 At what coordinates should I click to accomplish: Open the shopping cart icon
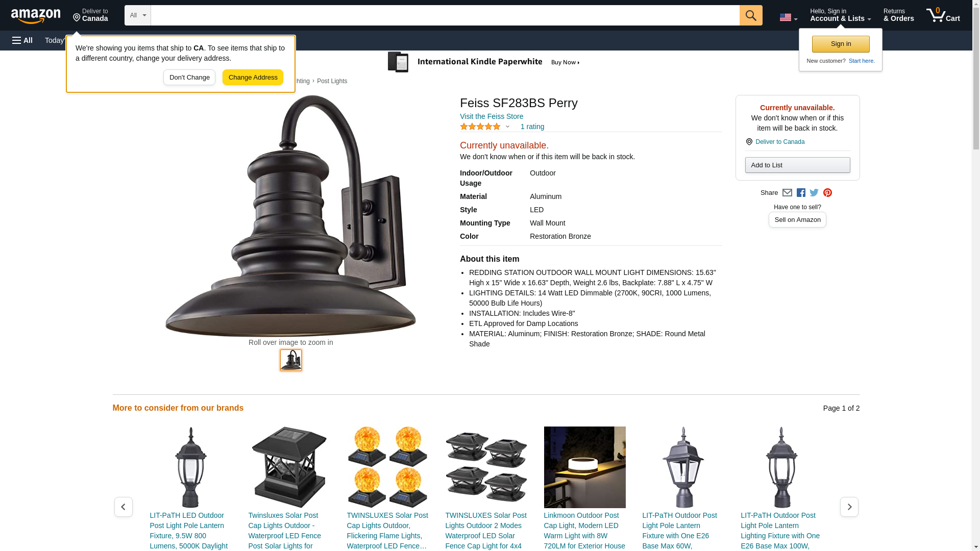coord(943,15)
